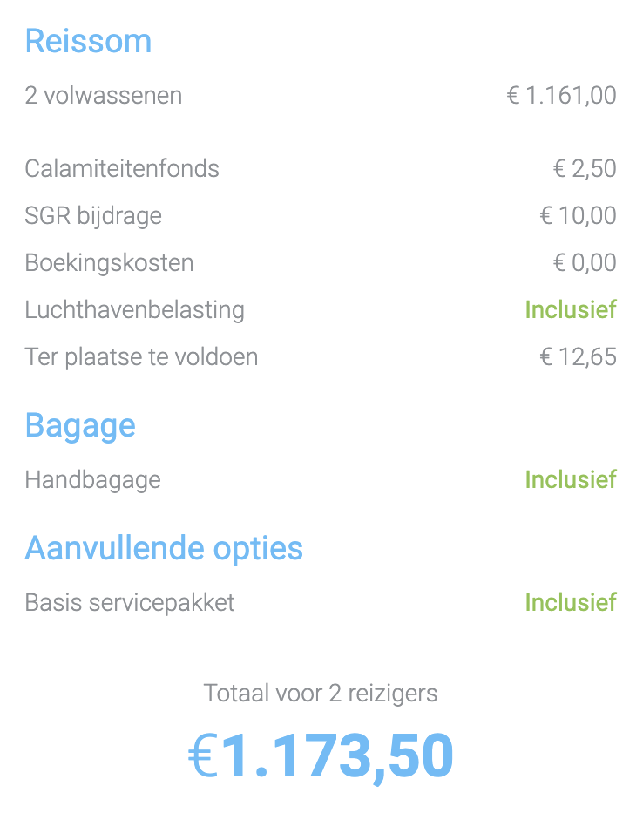The width and height of the screenshot is (643, 840).
Task: Click the Aanvullende opties heading
Action: (x=164, y=549)
